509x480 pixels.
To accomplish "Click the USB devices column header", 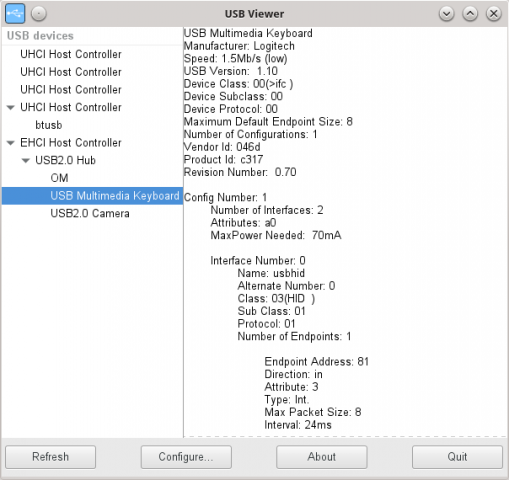I will [92, 36].
